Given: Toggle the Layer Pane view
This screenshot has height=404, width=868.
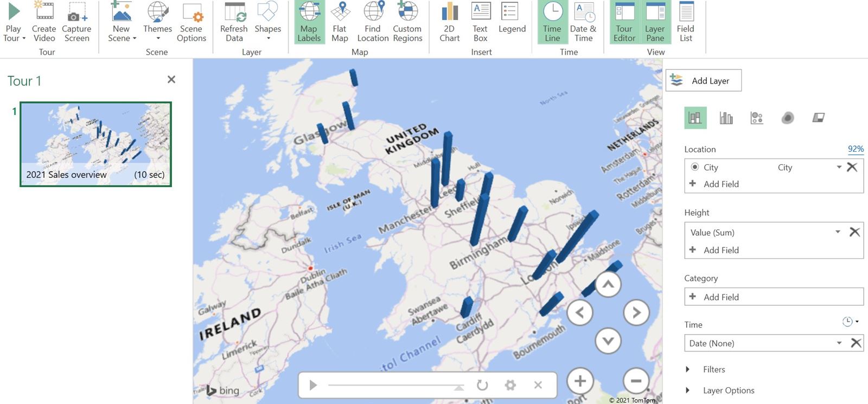Looking at the screenshot, I should click(x=655, y=22).
